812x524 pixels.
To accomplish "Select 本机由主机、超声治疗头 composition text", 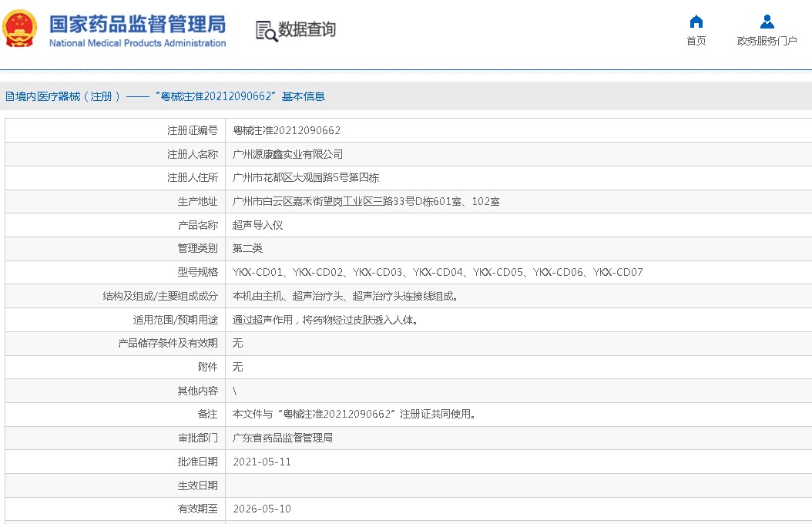I will point(345,296).
